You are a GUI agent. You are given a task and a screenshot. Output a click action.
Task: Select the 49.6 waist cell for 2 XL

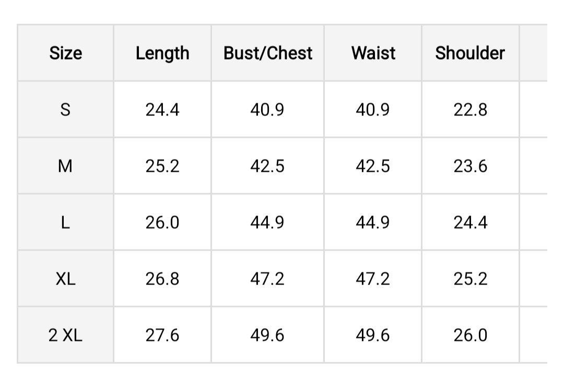373,335
